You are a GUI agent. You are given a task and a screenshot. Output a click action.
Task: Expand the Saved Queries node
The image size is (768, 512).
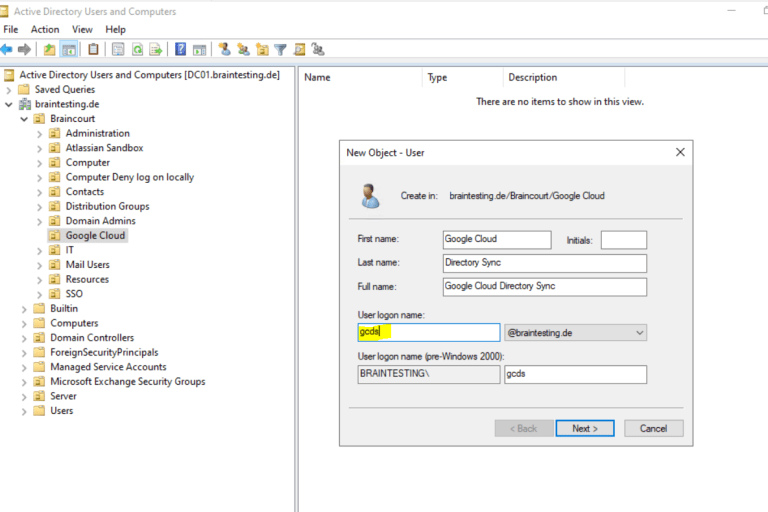[8, 90]
